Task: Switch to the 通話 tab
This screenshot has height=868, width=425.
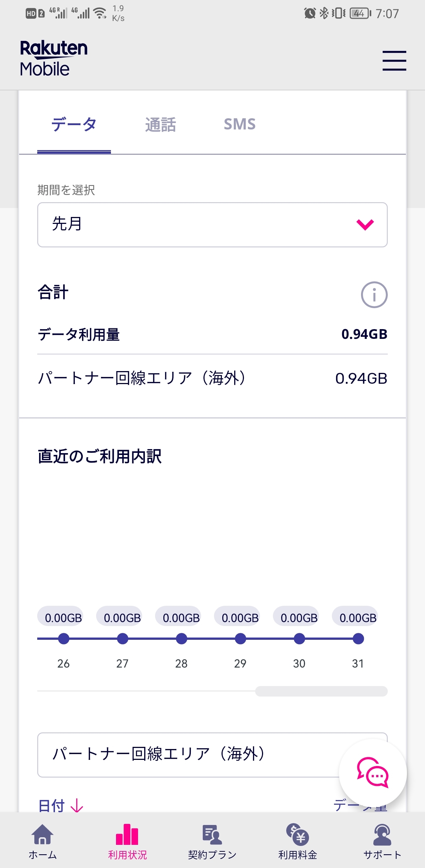Action: point(160,124)
